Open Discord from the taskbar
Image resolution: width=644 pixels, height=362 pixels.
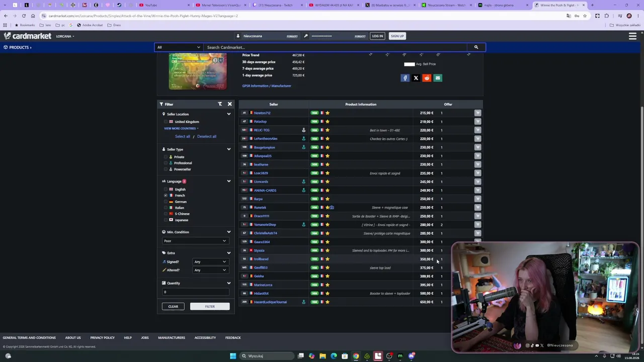click(412, 356)
